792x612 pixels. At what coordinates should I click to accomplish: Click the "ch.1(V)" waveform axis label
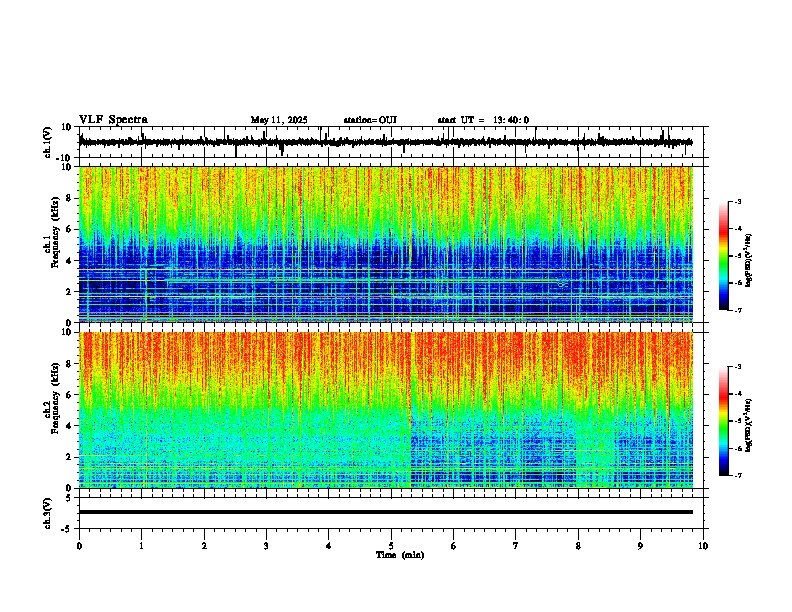[48, 142]
